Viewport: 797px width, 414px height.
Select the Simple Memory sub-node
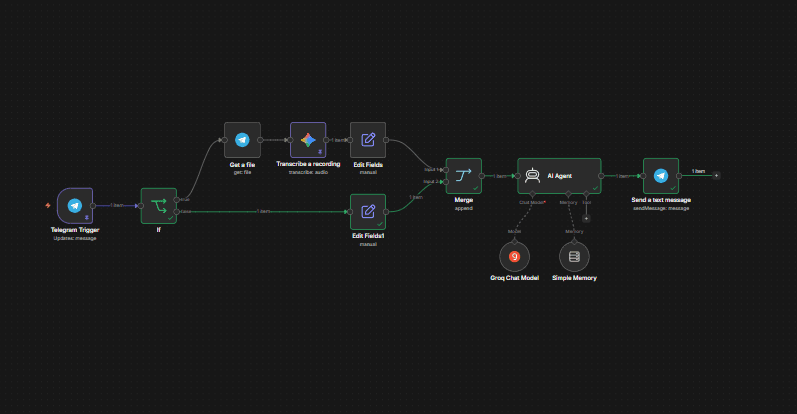(x=574, y=257)
